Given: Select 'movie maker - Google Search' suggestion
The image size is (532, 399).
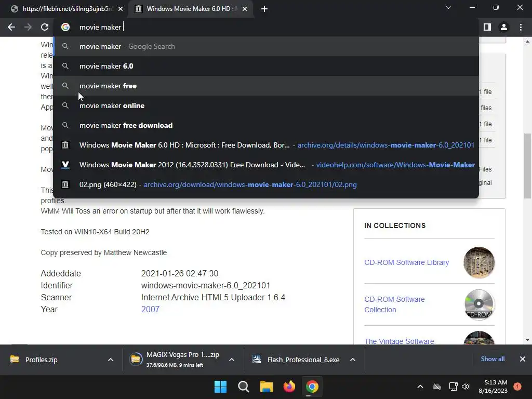Looking at the screenshot, I should coord(266,46).
